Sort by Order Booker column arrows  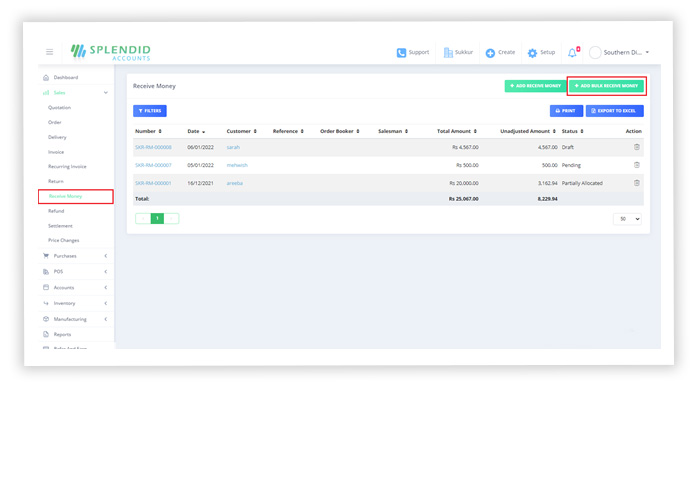tap(358, 131)
